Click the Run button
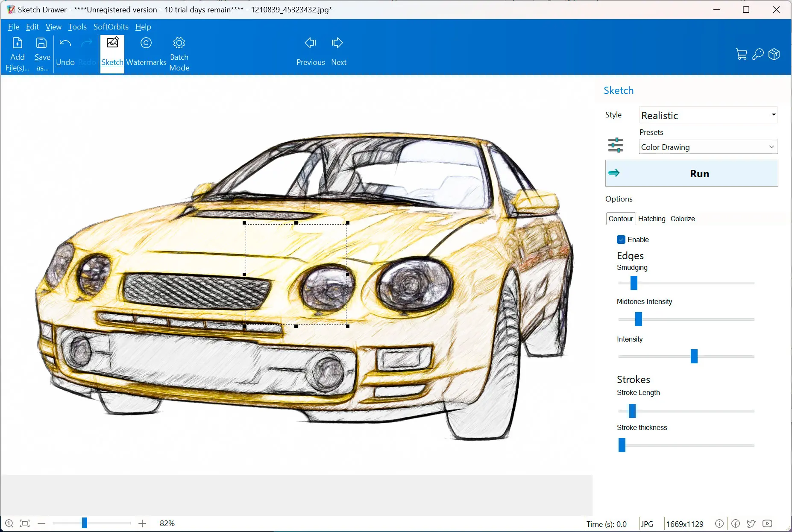Viewport: 792px width, 532px height. tap(691, 173)
